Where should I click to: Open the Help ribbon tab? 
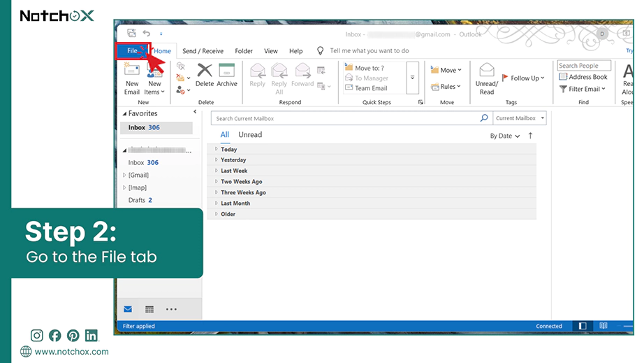pyautogui.click(x=295, y=51)
